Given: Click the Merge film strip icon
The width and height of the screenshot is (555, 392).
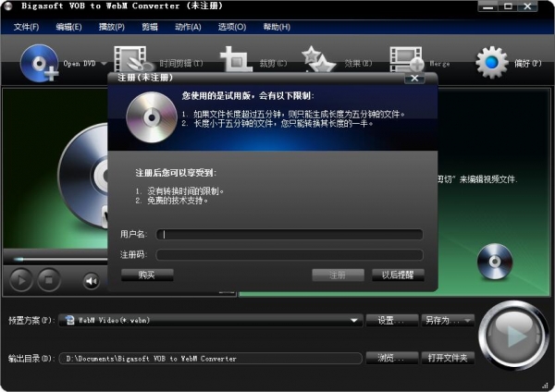Looking at the screenshot, I should (406, 59).
